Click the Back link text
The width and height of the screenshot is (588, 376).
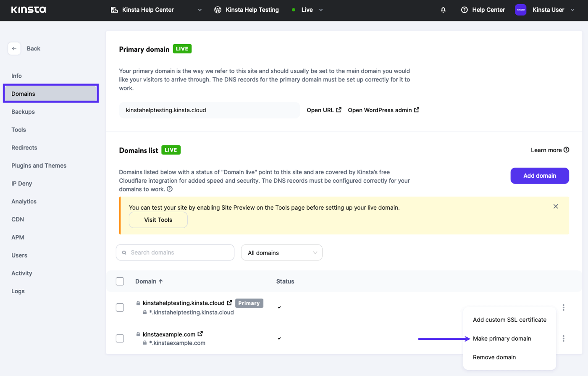click(34, 49)
